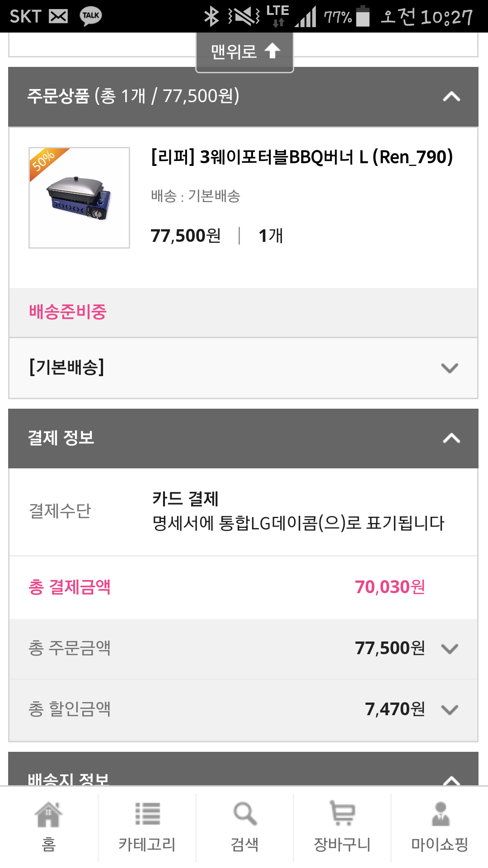This screenshot has height=868, width=488.
Task: Open the 3웨이포터블BBQ버너 product title link
Action: (302, 157)
